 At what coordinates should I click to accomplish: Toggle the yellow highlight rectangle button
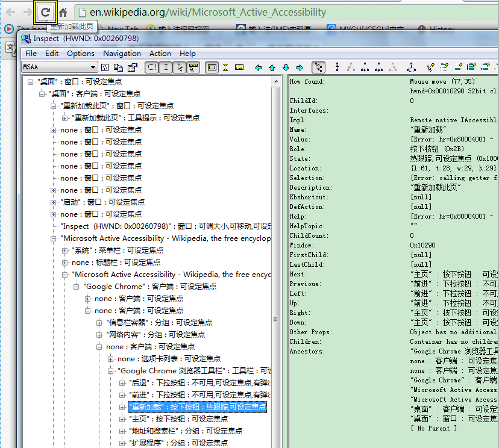(212, 67)
